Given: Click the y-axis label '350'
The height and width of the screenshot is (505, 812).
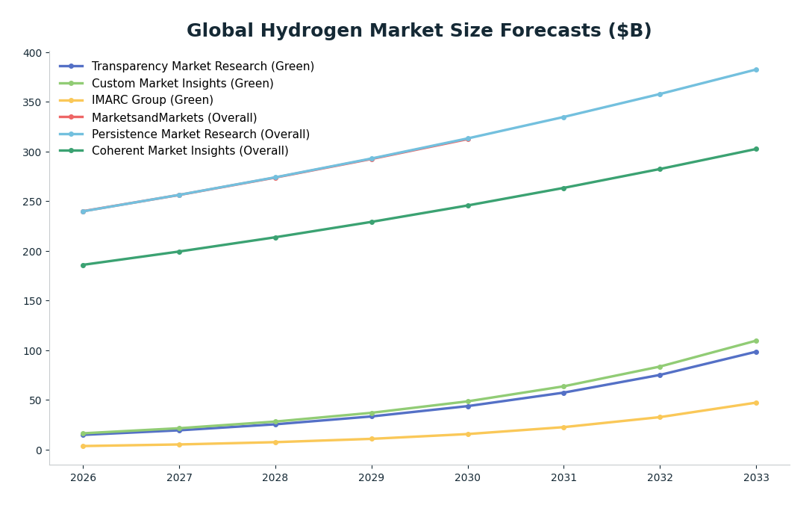Looking at the screenshot, I should tap(33, 102).
